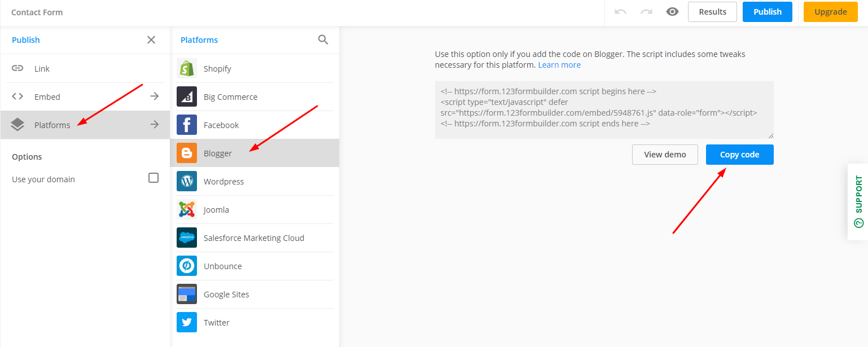Click the redo arrow icon

pyautogui.click(x=646, y=11)
